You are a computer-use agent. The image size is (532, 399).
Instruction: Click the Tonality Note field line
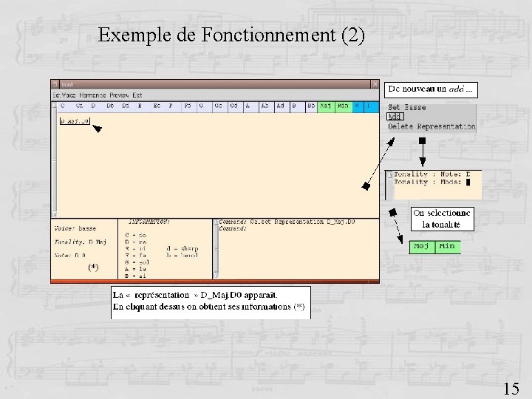click(432, 174)
